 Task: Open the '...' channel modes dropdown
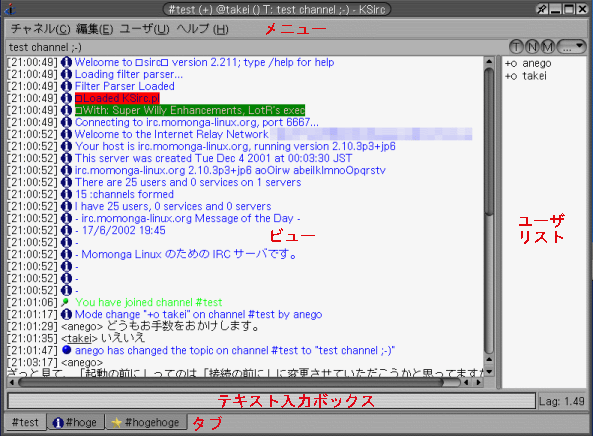pos(571,47)
